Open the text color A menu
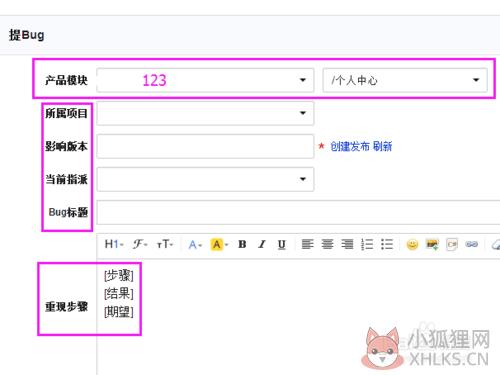The width and height of the screenshot is (500, 375). click(195, 245)
